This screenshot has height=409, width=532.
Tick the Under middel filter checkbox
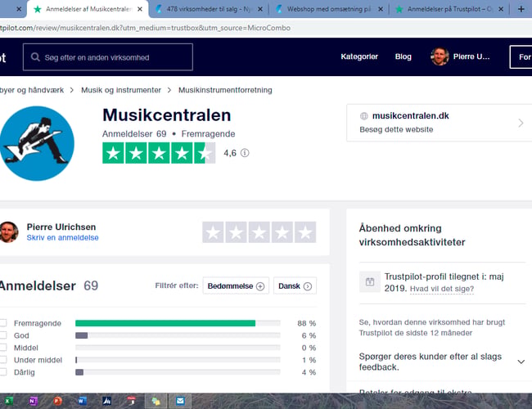(x=3, y=359)
